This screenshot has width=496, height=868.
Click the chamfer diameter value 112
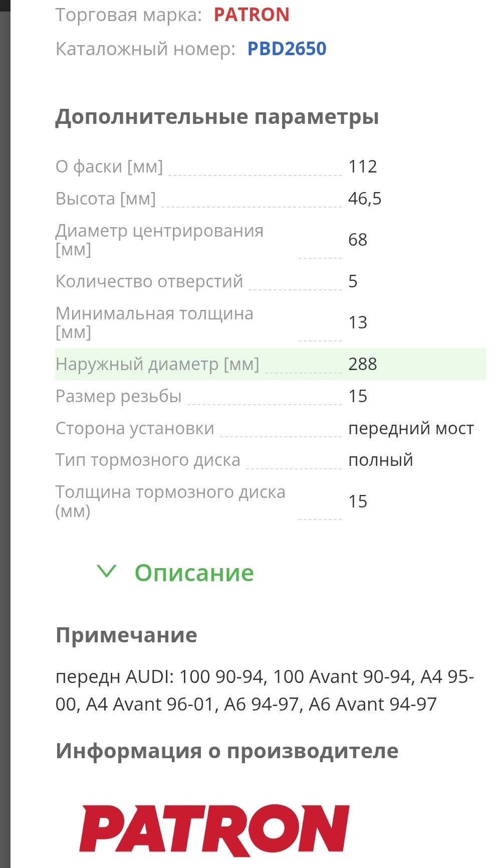[362, 166]
